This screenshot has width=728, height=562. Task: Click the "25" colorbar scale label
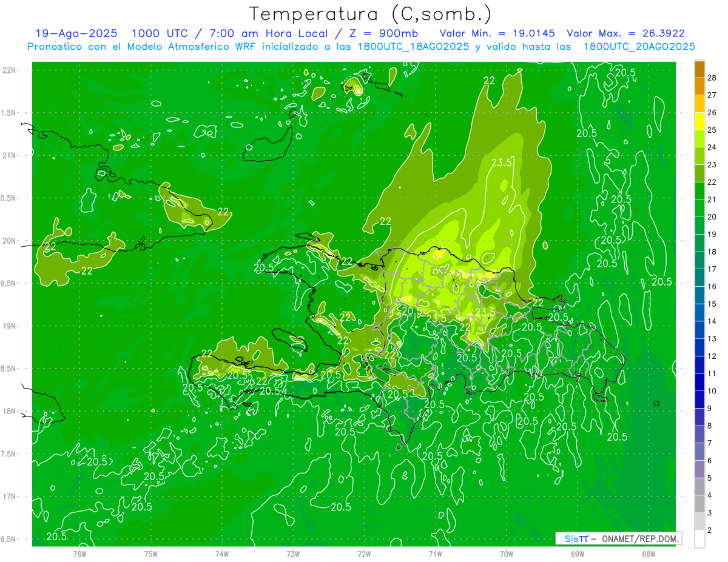[712, 130]
